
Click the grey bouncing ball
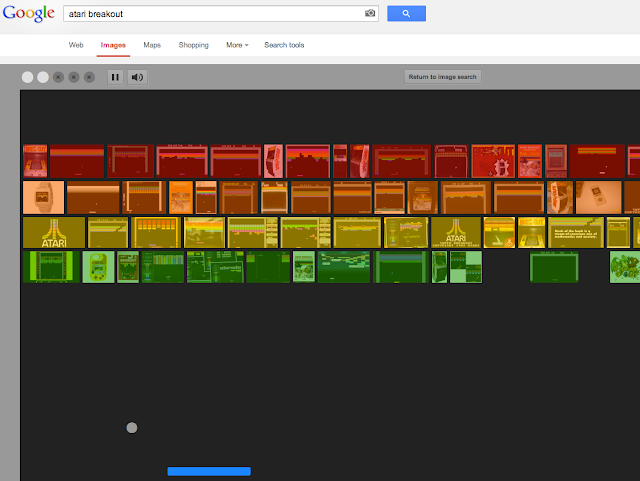click(x=132, y=428)
